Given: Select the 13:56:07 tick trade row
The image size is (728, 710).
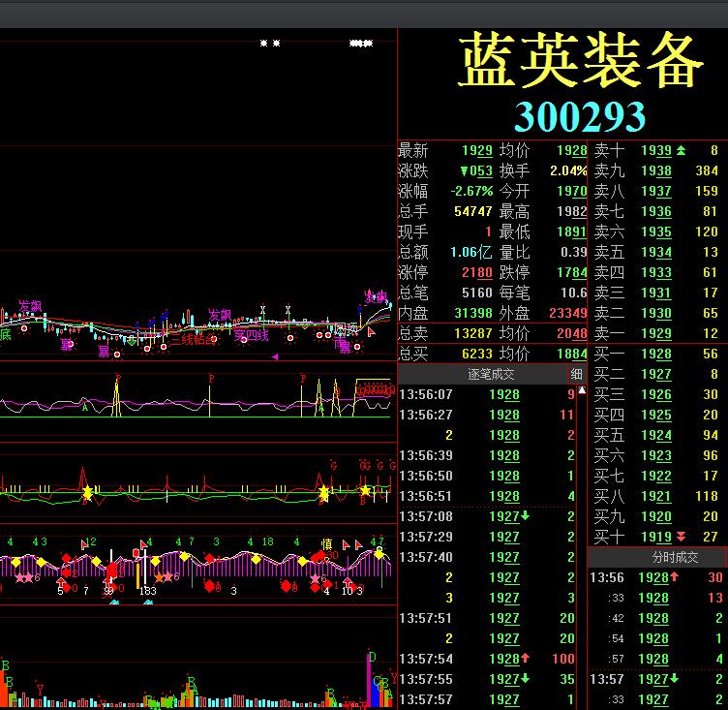Looking at the screenshot, I should (x=487, y=394).
